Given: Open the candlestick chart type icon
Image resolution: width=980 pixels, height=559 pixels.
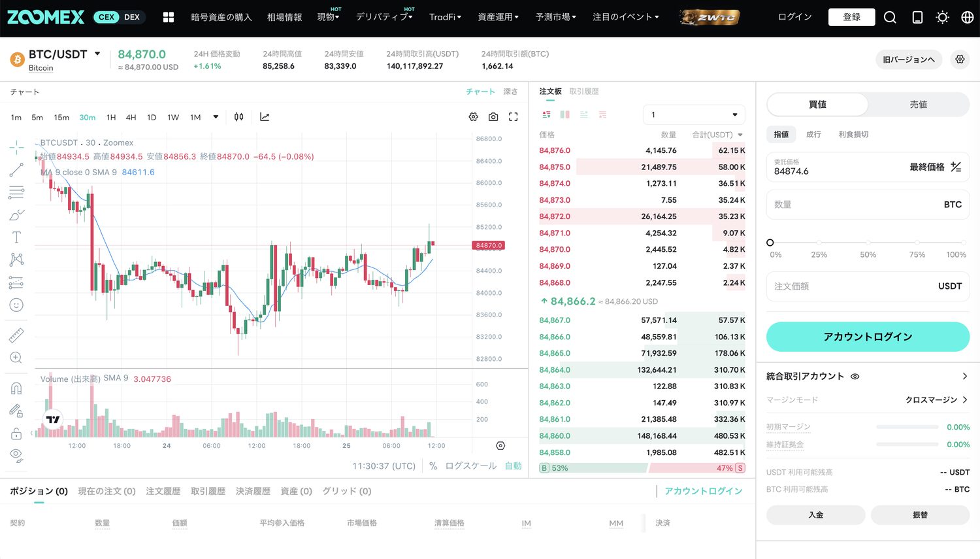Looking at the screenshot, I should 239,117.
